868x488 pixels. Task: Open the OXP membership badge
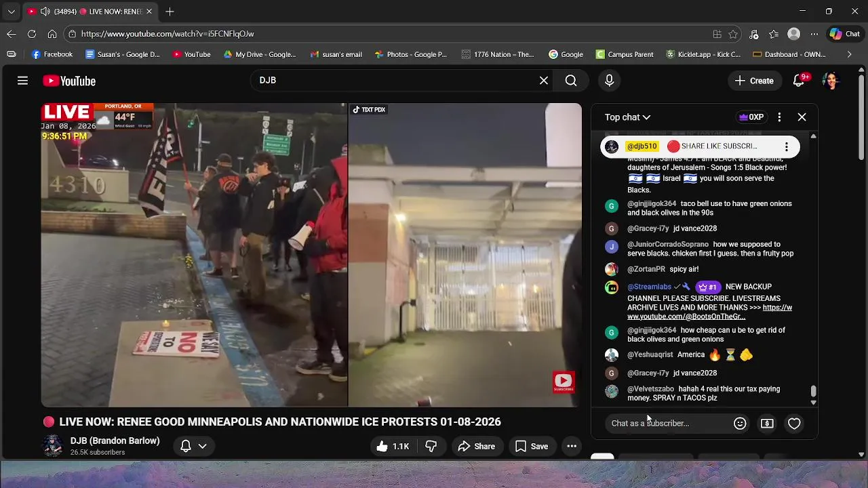751,117
